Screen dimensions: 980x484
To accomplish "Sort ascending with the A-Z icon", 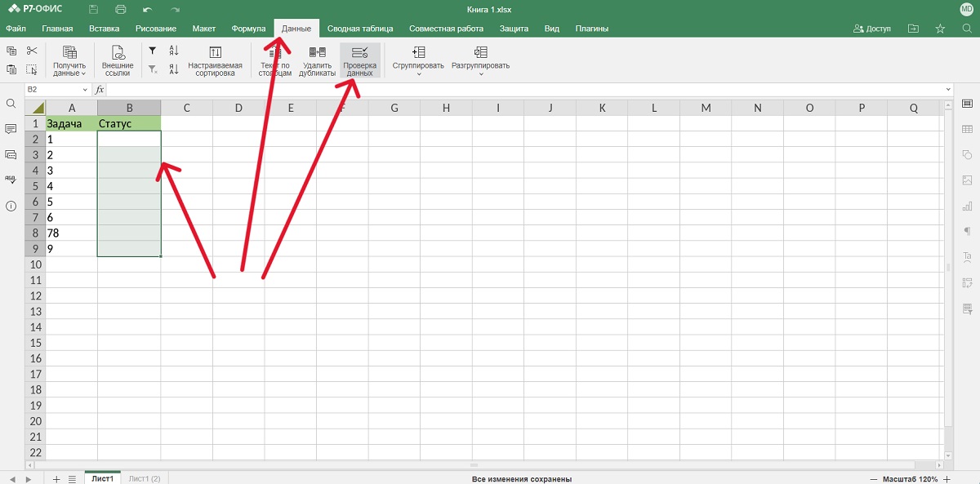I will point(174,51).
